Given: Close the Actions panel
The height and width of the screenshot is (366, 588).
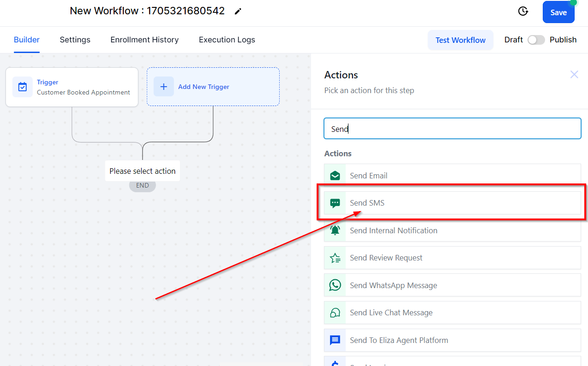Looking at the screenshot, I should 574,75.
